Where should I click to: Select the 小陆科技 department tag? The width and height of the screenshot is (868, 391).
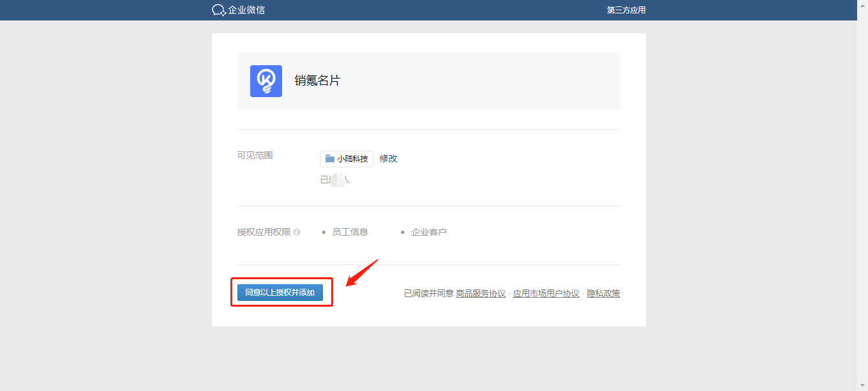click(x=347, y=159)
